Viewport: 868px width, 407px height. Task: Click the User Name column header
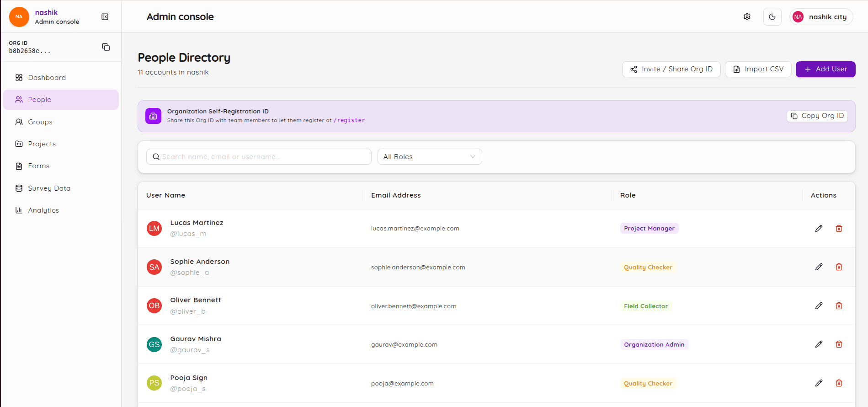click(x=165, y=195)
